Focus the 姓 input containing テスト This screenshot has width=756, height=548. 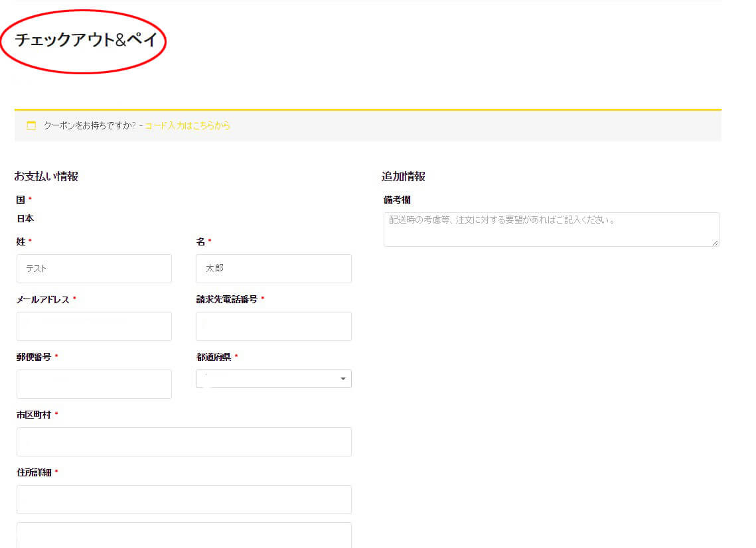click(x=94, y=269)
